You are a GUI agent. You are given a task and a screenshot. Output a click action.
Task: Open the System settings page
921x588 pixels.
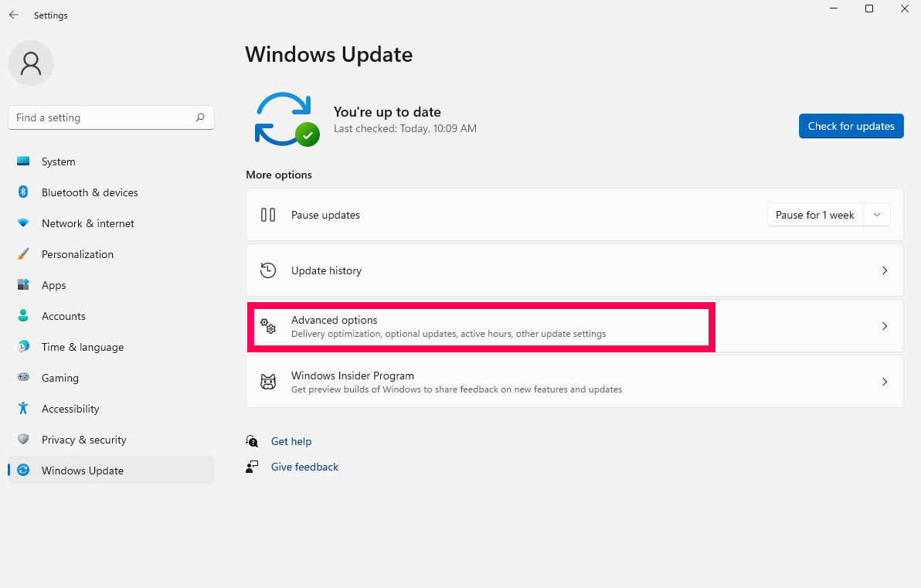(x=111, y=161)
